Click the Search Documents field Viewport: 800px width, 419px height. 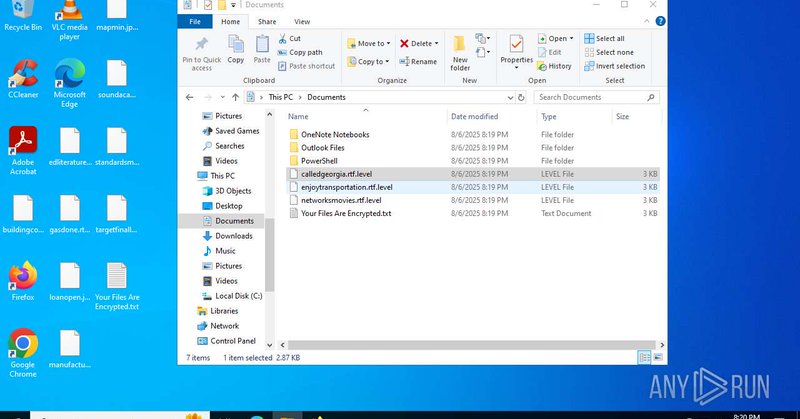(x=596, y=97)
